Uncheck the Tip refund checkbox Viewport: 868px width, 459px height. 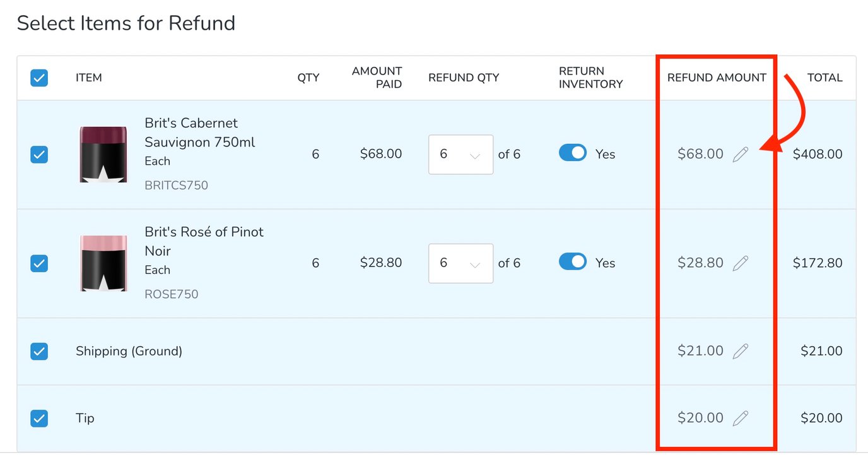(39, 417)
